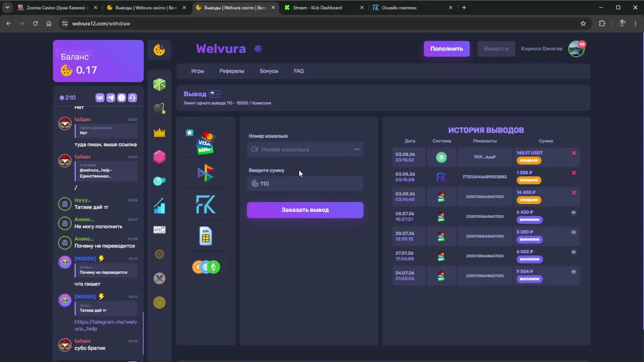Click the Баланс 0,17 balance card
644x362 pixels.
[98, 61]
